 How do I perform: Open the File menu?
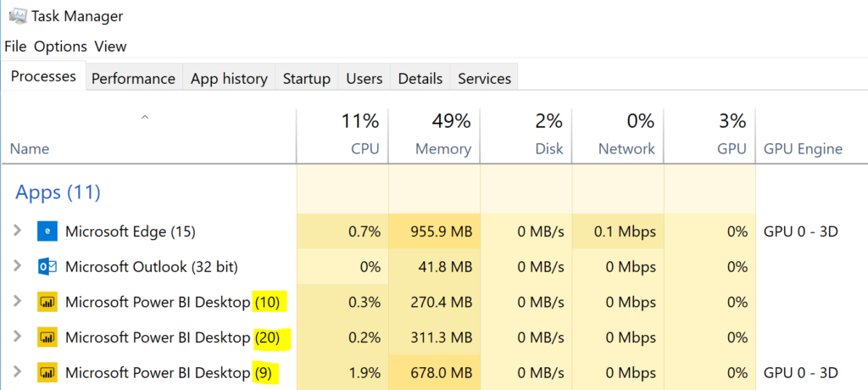[x=16, y=47]
